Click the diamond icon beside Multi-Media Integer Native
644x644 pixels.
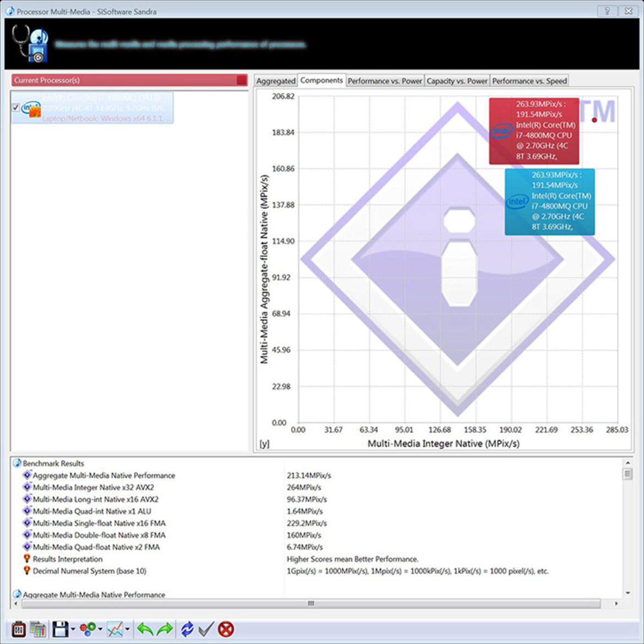(x=27, y=487)
